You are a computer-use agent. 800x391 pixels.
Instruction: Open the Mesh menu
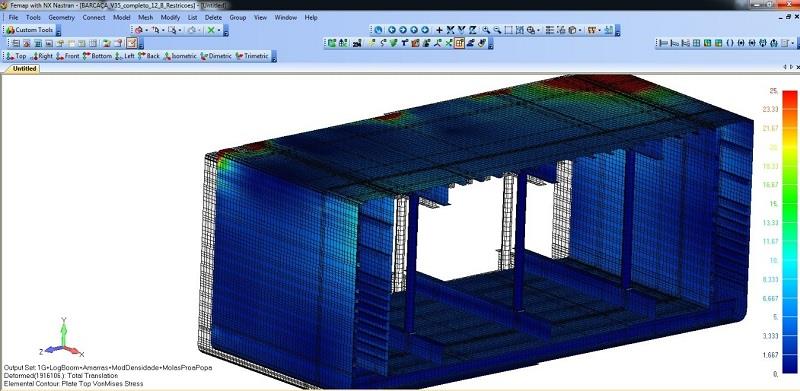point(145,17)
